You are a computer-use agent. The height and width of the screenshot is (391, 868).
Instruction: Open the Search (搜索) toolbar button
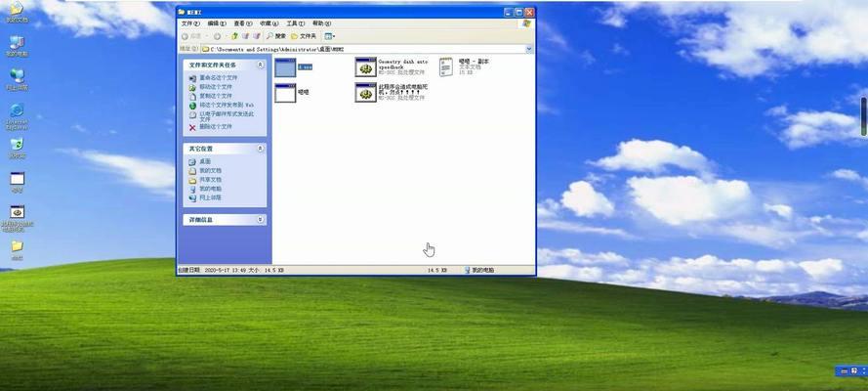pyautogui.click(x=276, y=36)
